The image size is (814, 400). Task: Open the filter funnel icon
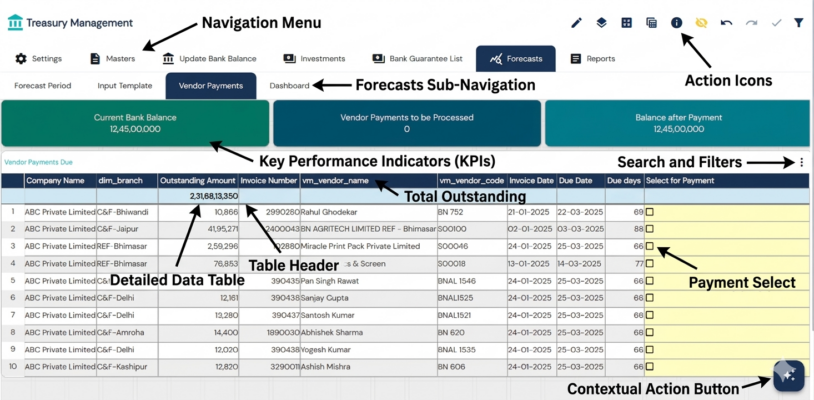click(799, 23)
